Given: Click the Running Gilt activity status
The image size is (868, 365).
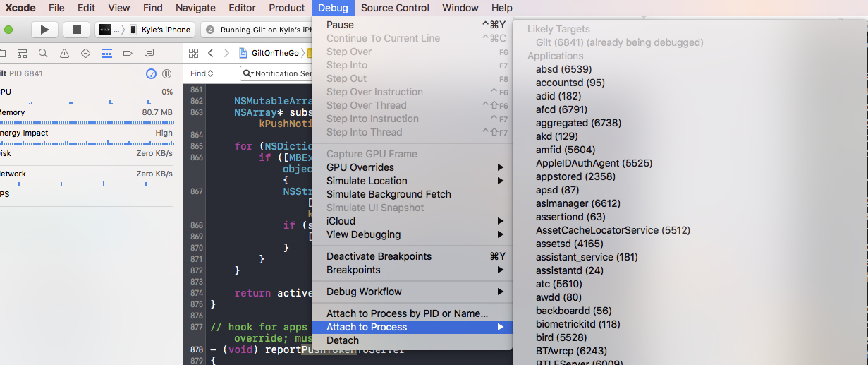Looking at the screenshot, I should point(257,30).
